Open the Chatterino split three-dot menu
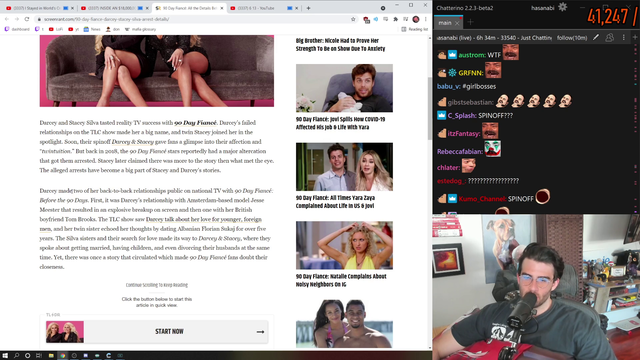The image size is (640, 360). (623, 38)
